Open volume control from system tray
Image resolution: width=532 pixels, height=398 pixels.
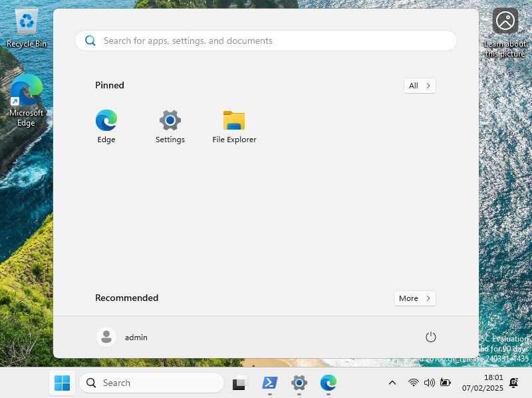pyautogui.click(x=429, y=383)
